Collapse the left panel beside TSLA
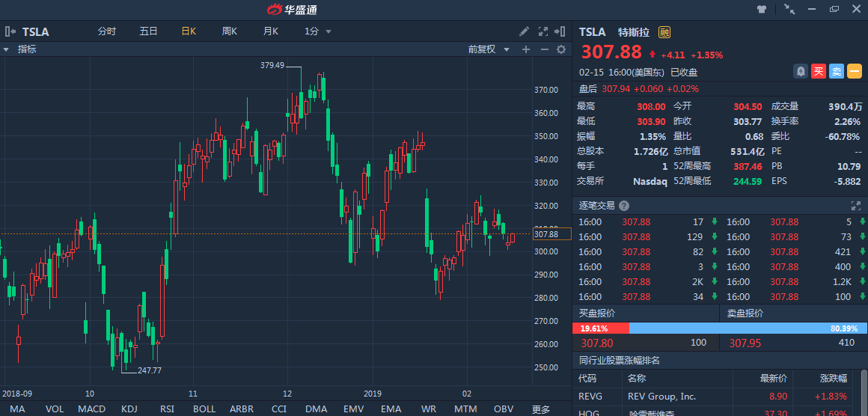Image resolution: width=868 pixels, height=416 pixels. 10,31
